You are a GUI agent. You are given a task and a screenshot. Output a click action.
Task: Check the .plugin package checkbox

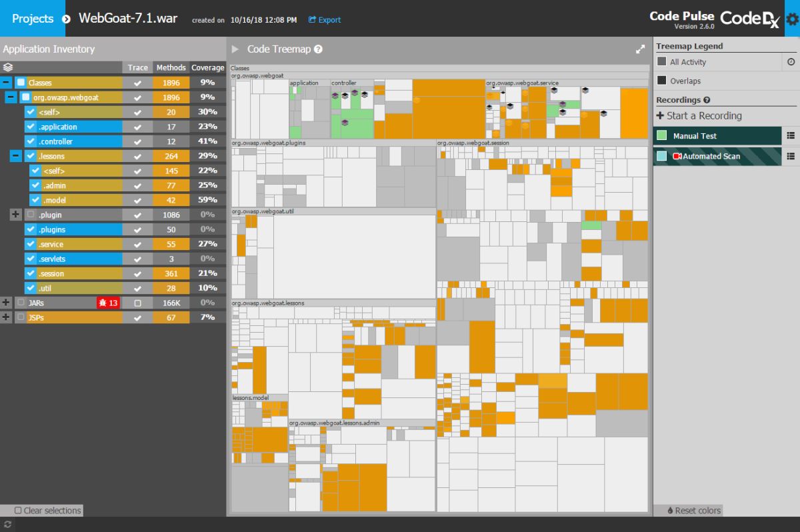30,215
